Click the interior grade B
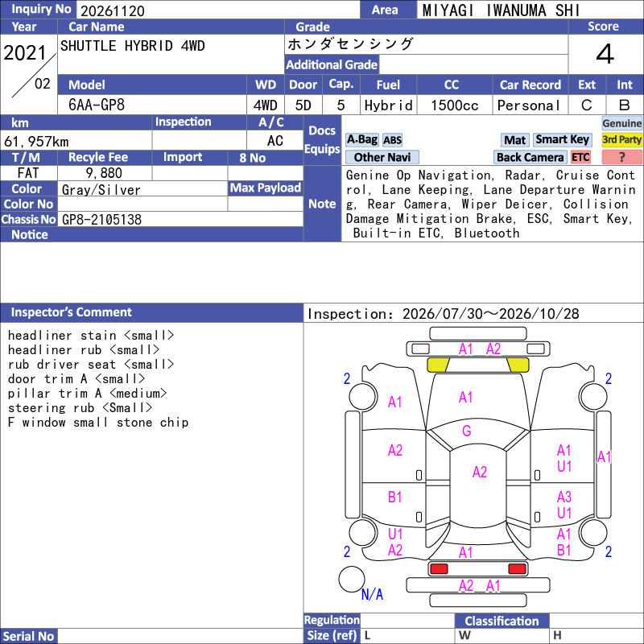644x644 pixels. (x=625, y=105)
